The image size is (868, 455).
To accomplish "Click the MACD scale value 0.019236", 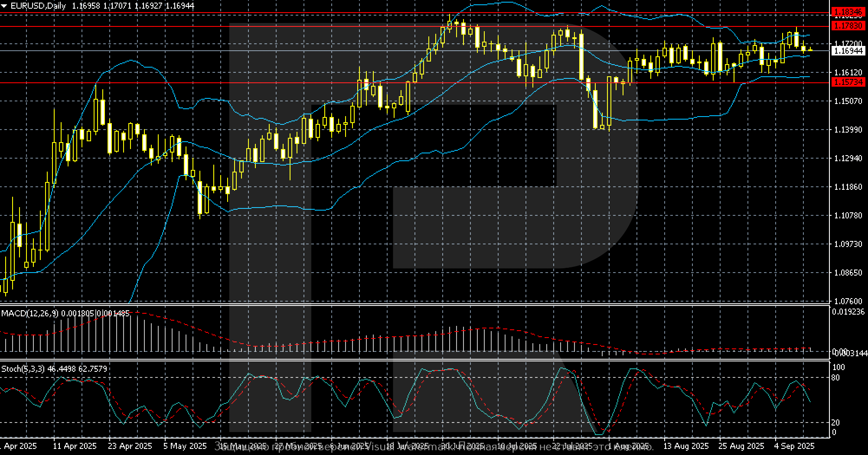I will click(848, 312).
